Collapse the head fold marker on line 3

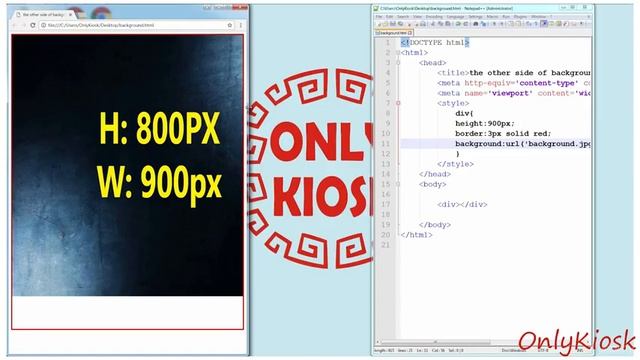pos(398,63)
